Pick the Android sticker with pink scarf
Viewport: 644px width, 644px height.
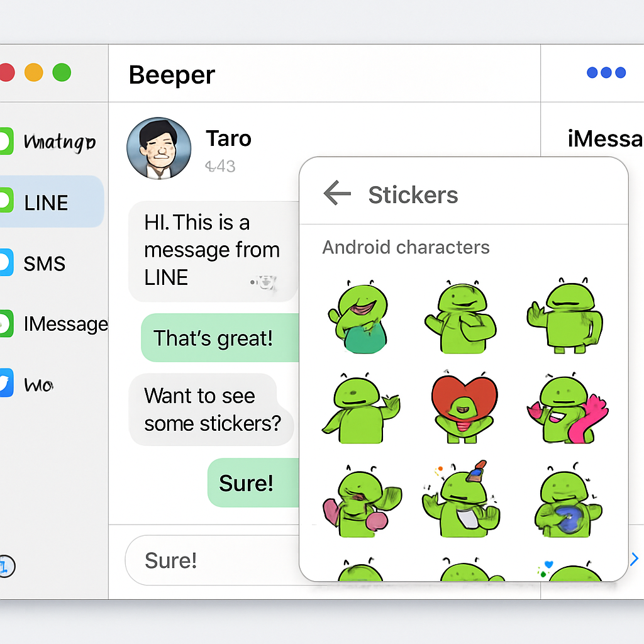pyautogui.click(x=567, y=408)
